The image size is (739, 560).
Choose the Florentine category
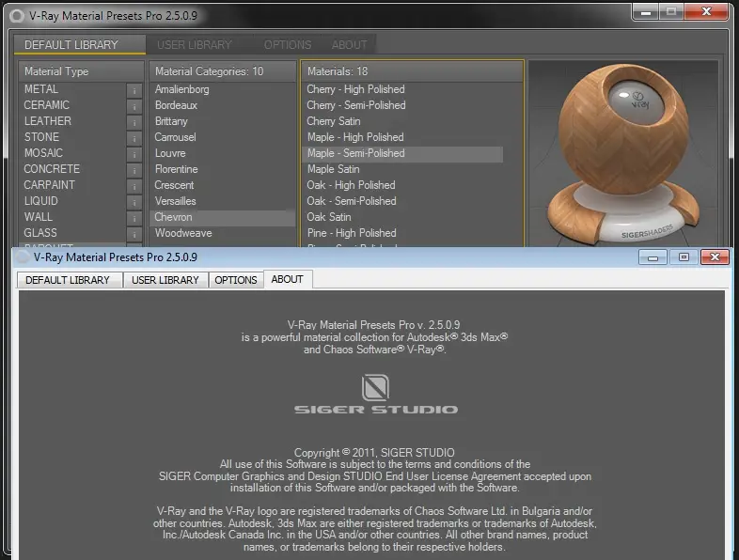click(x=222, y=169)
